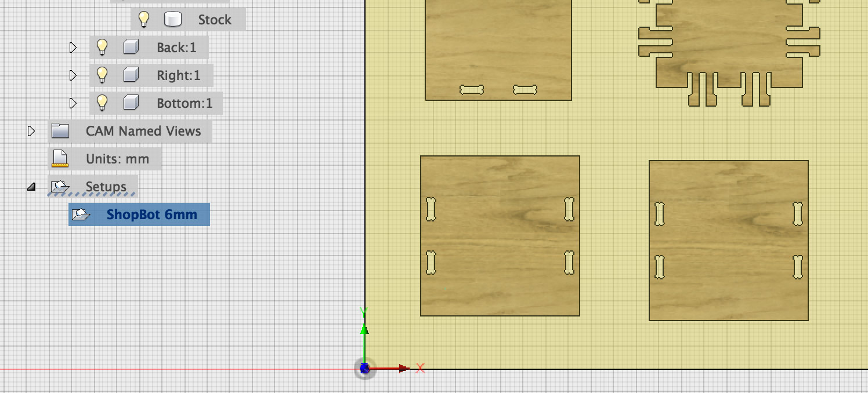This screenshot has height=393, width=868.
Task: Click the green Y axis arrow
Action: coord(364,330)
